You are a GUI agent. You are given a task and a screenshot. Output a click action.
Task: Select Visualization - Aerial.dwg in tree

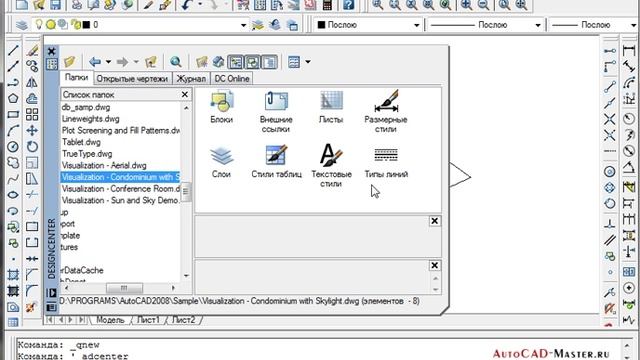click(104, 165)
